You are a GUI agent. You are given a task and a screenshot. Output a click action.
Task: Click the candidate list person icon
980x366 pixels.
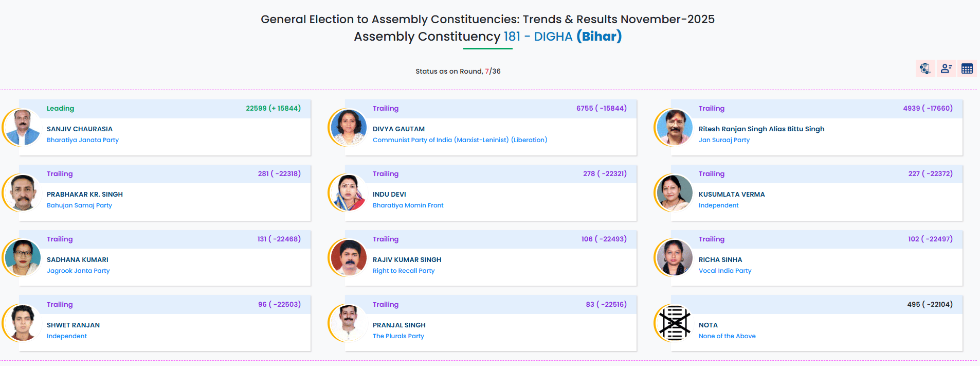(946, 68)
